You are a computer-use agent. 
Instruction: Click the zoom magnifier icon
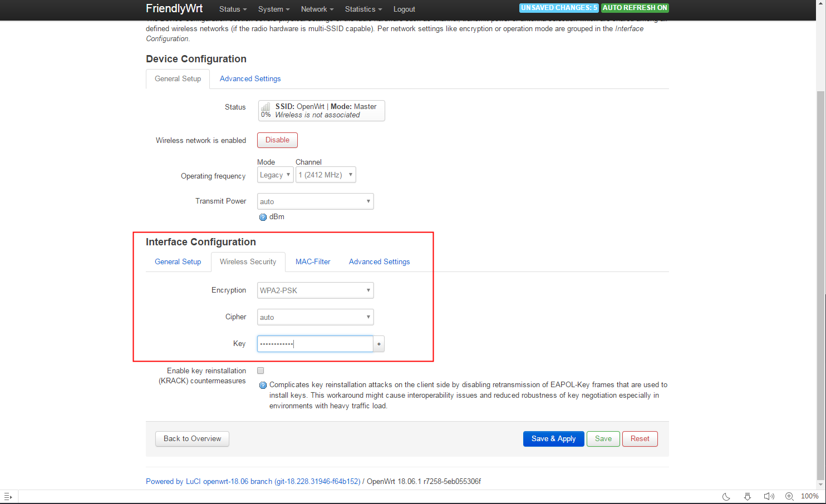789,496
